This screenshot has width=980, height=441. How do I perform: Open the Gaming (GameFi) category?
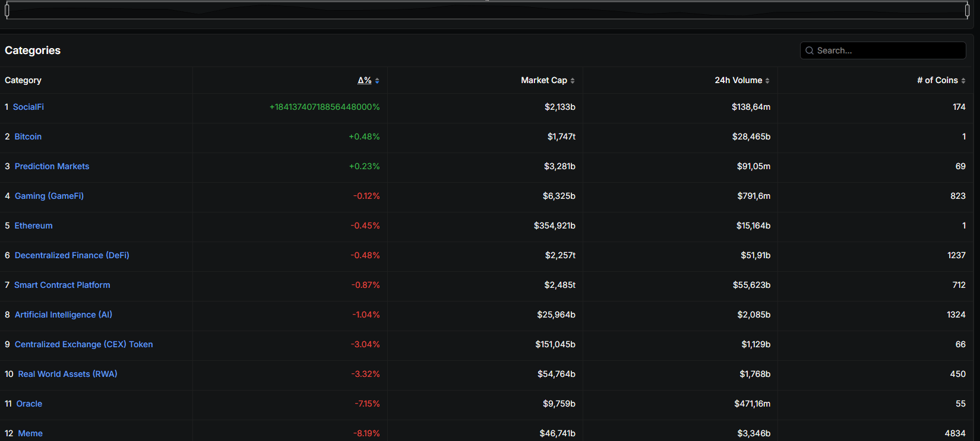pos(49,196)
